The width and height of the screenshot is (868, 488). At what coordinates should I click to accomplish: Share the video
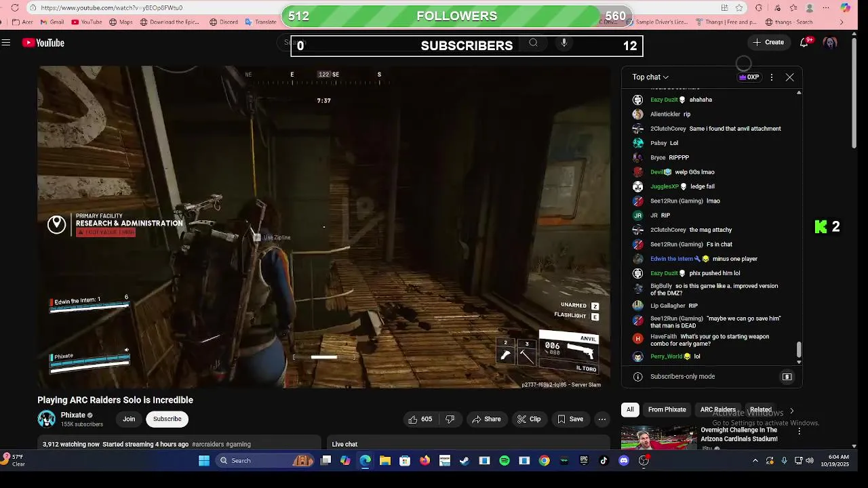[486, 419]
